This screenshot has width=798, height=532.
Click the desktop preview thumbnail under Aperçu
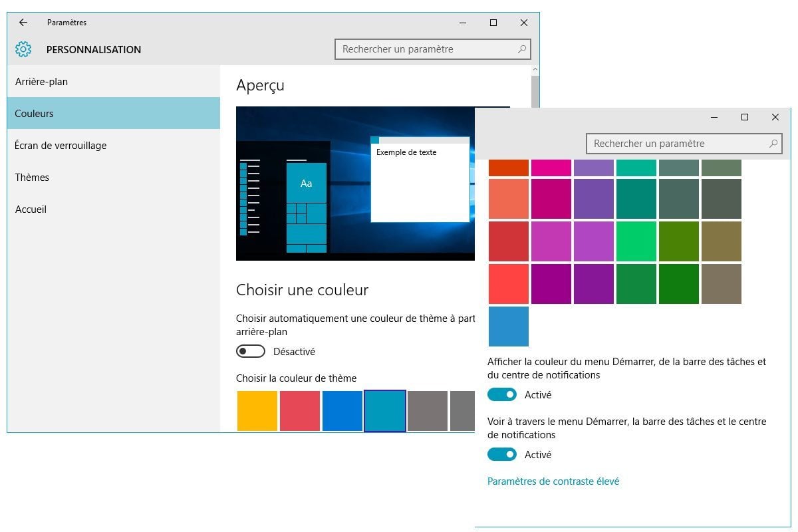pyautogui.click(x=356, y=183)
